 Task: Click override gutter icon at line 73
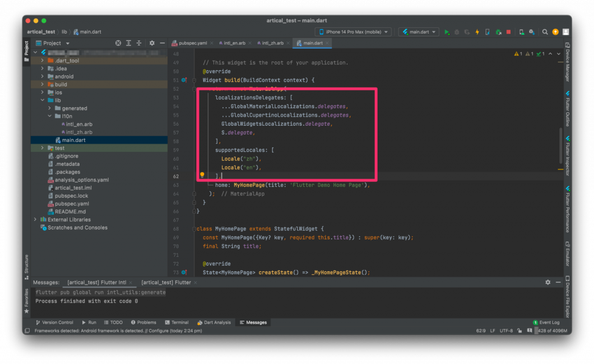[184, 272]
